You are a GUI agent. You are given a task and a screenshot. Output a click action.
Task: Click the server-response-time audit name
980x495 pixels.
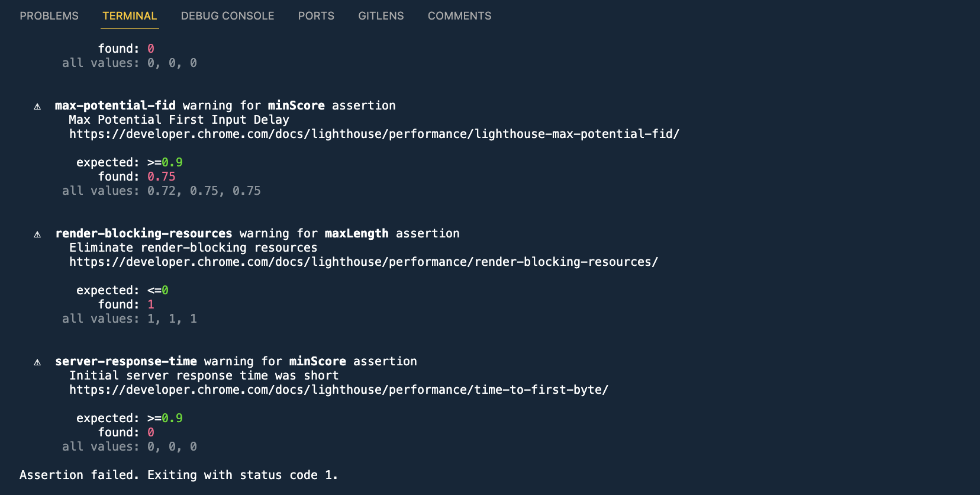coord(126,361)
